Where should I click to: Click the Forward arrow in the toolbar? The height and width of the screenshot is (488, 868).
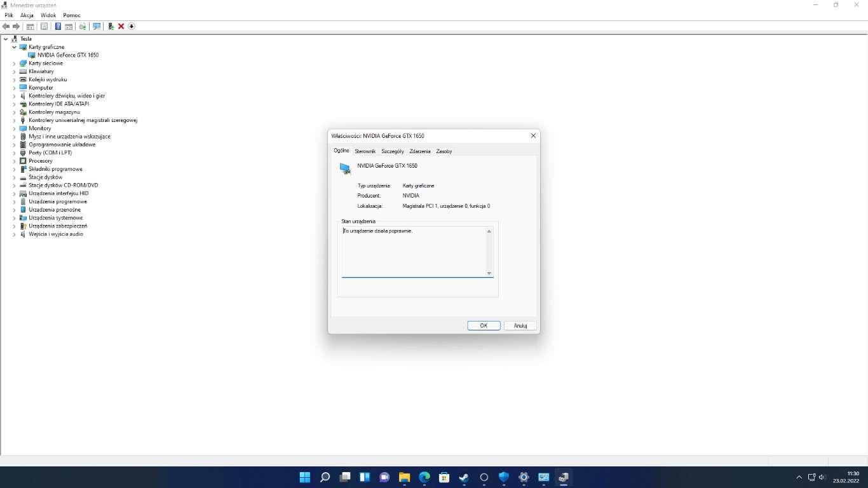click(x=17, y=26)
